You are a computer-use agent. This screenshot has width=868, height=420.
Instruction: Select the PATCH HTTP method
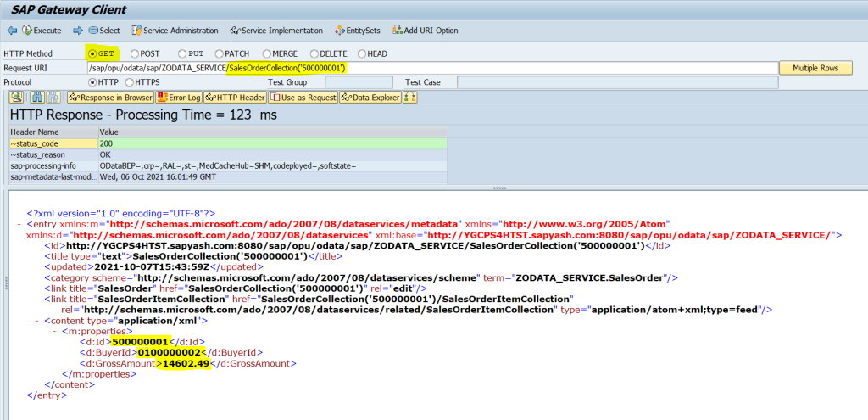point(220,53)
